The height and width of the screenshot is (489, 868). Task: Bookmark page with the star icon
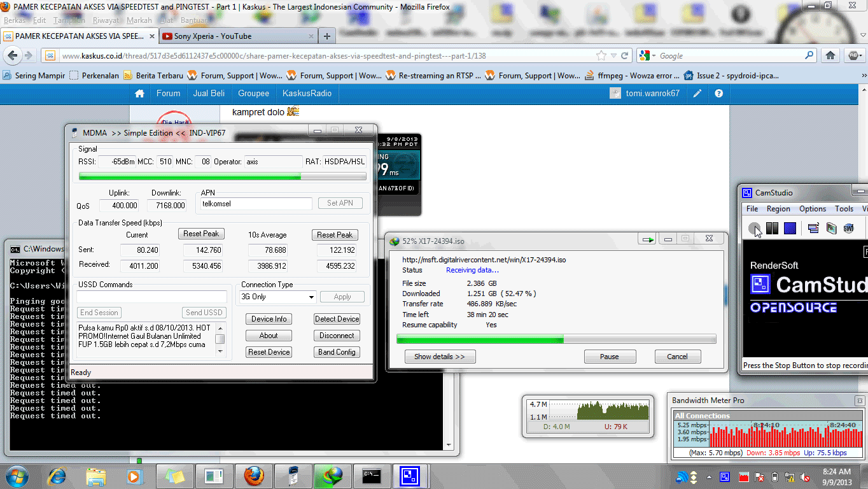pyautogui.click(x=601, y=55)
